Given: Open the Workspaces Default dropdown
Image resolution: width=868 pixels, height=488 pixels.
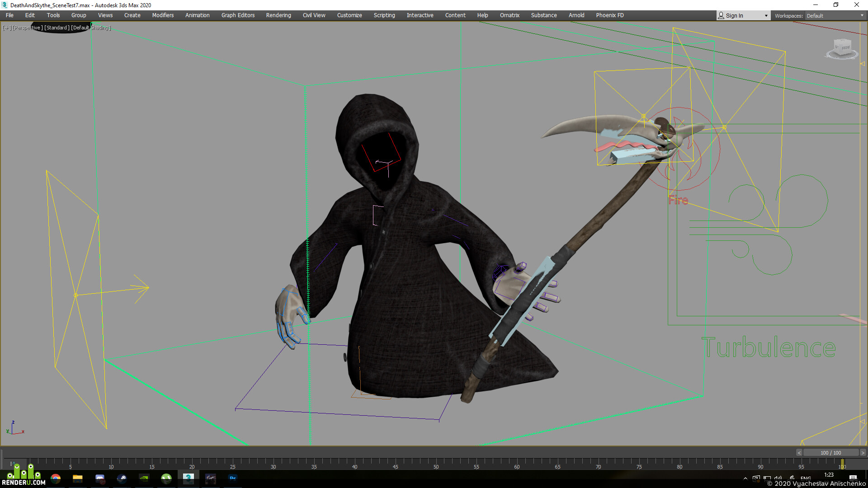Looking at the screenshot, I should coord(835,16).
